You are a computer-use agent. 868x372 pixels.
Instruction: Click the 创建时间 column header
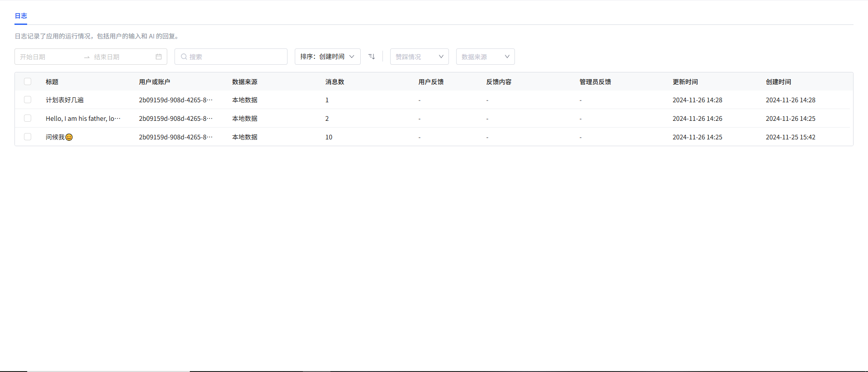pyautogui.click(x=778, y=82)
